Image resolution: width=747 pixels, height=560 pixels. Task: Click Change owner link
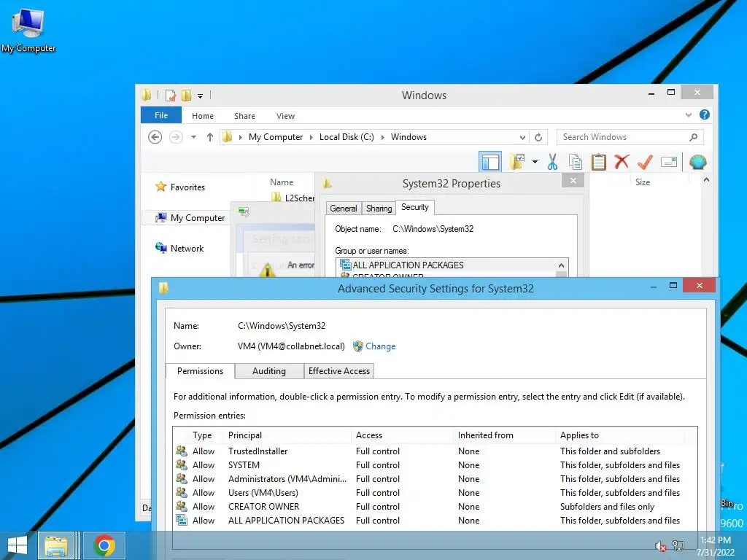380,346
